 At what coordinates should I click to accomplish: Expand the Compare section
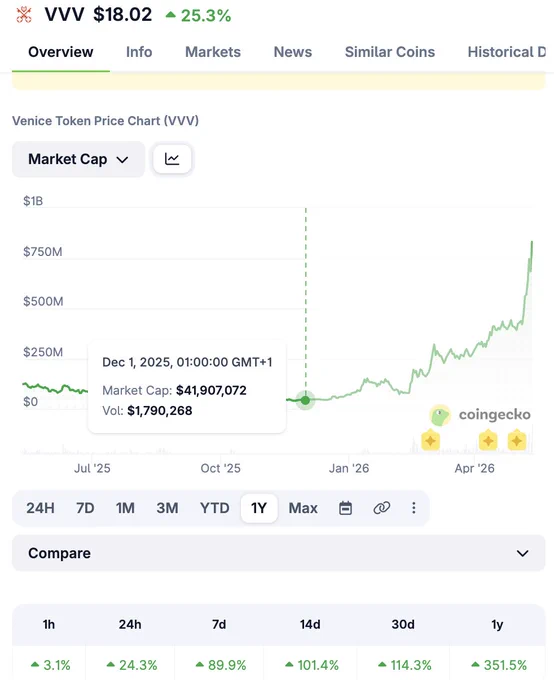(x=279, y=553)
